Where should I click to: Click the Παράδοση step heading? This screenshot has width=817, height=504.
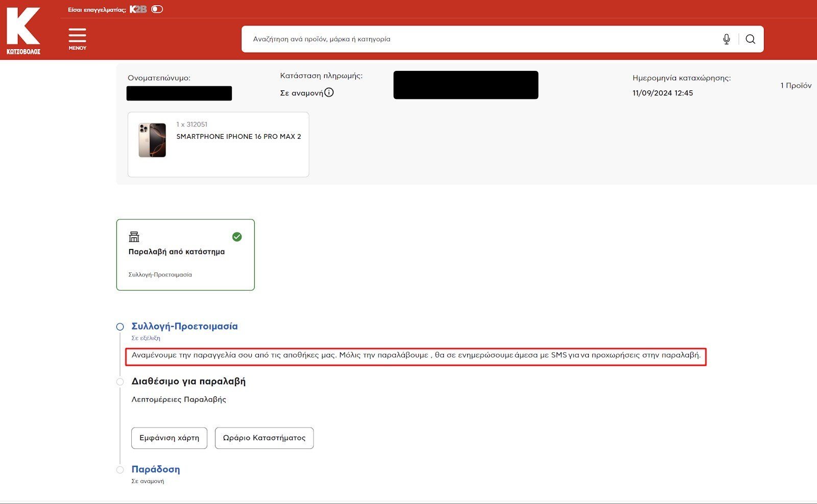(x=156, y=469)
